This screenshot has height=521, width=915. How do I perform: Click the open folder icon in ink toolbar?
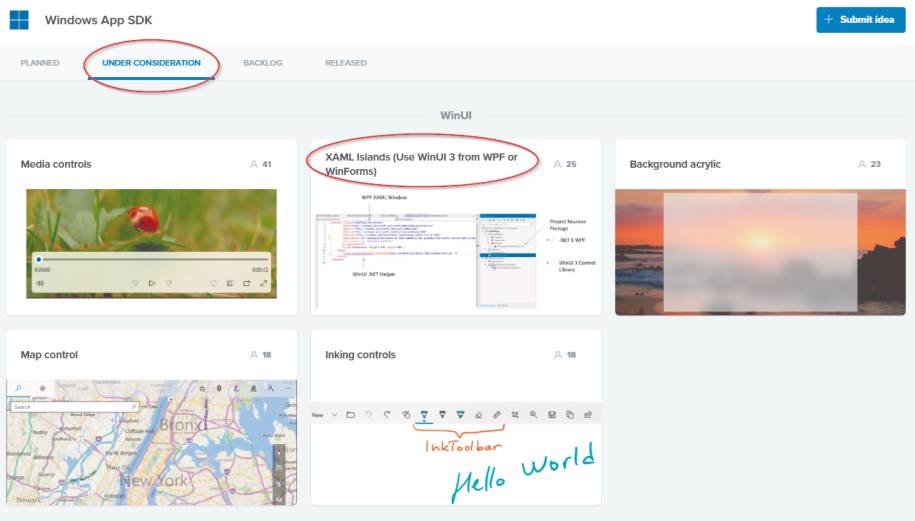[351, 415]
